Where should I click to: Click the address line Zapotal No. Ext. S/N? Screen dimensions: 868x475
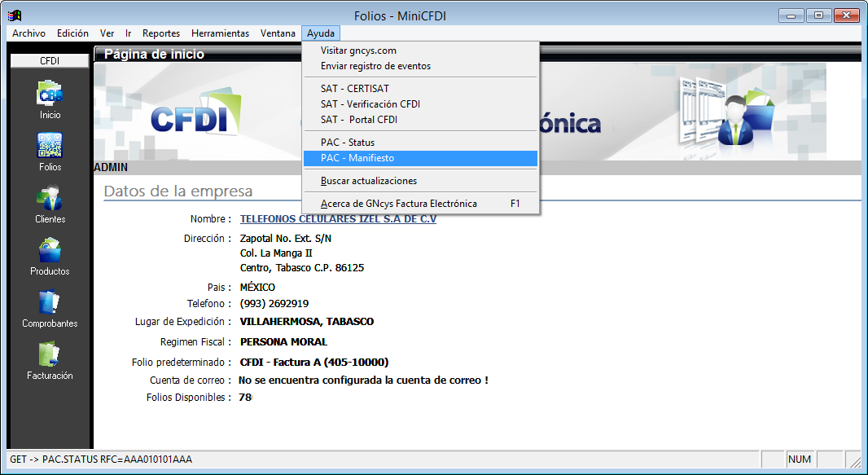[x=286, y=239]
